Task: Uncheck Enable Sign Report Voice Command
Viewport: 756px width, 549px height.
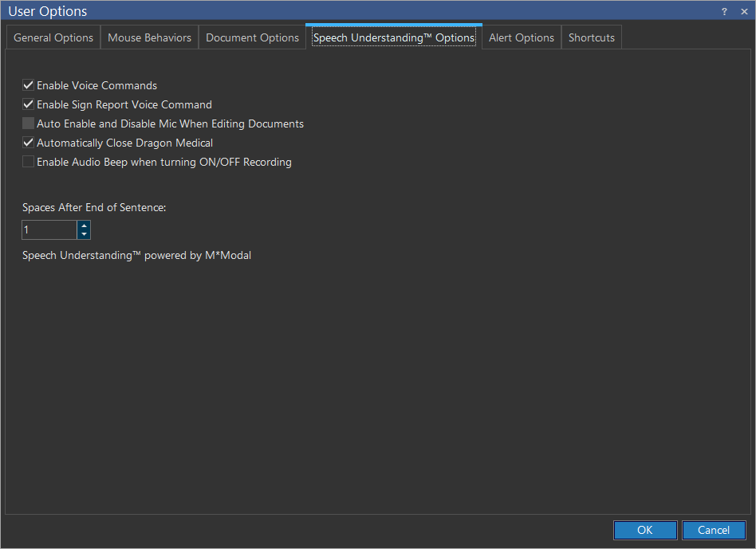Action: [29, 104]
